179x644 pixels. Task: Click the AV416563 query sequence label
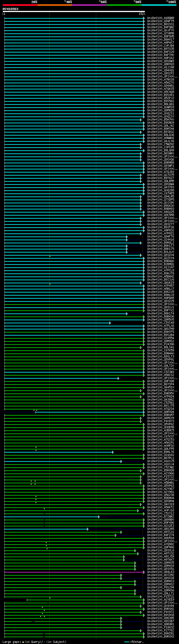(x=11, y=9)
